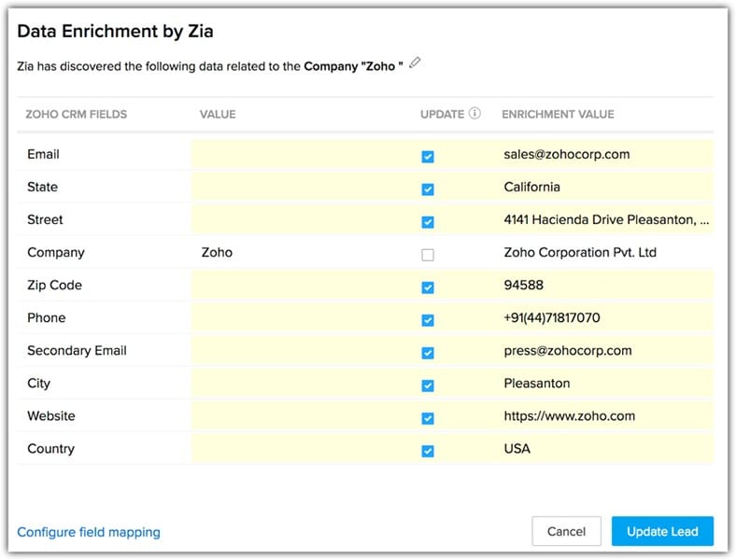Click the 4141 Hacienda Drive Pleasanton street value
The image size is (736, 560).
[606, 219]
